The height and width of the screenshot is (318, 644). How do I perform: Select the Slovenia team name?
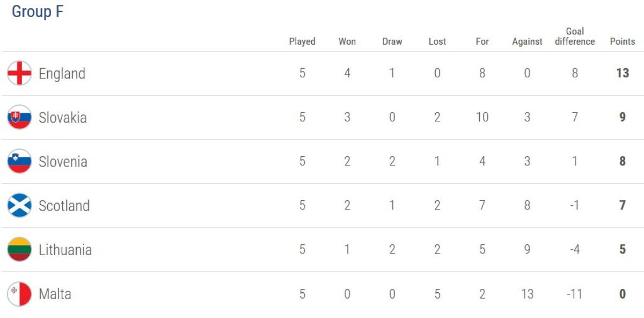(x=63, y=162)
